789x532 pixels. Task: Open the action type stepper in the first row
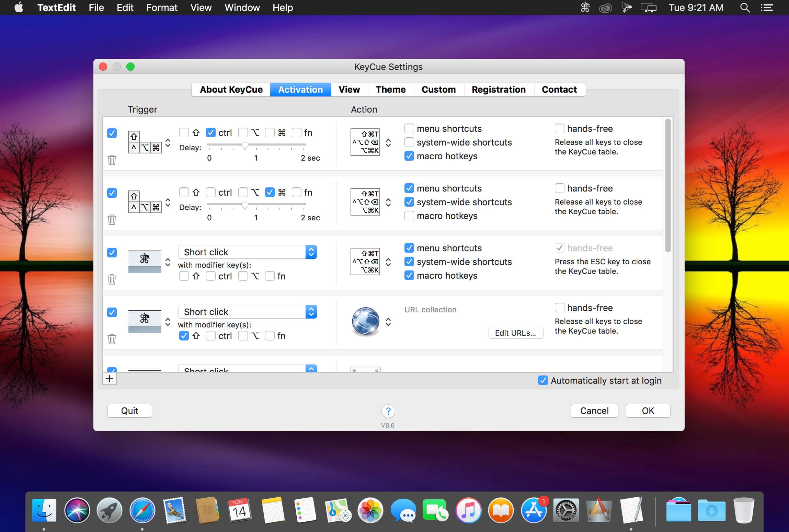coord(388,143)
